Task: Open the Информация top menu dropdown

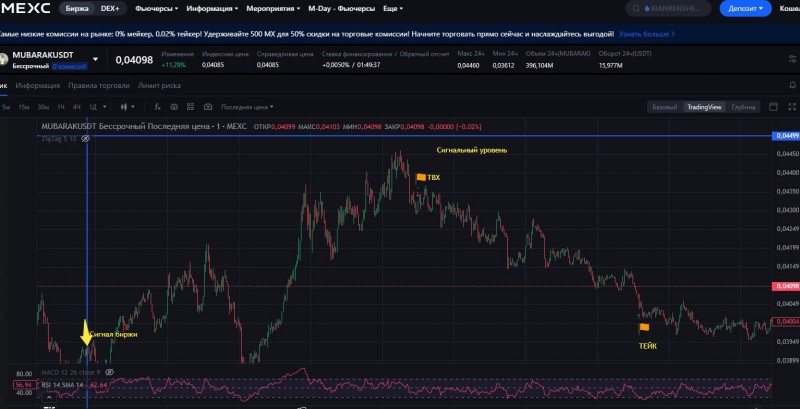Action: click(212, 9)
